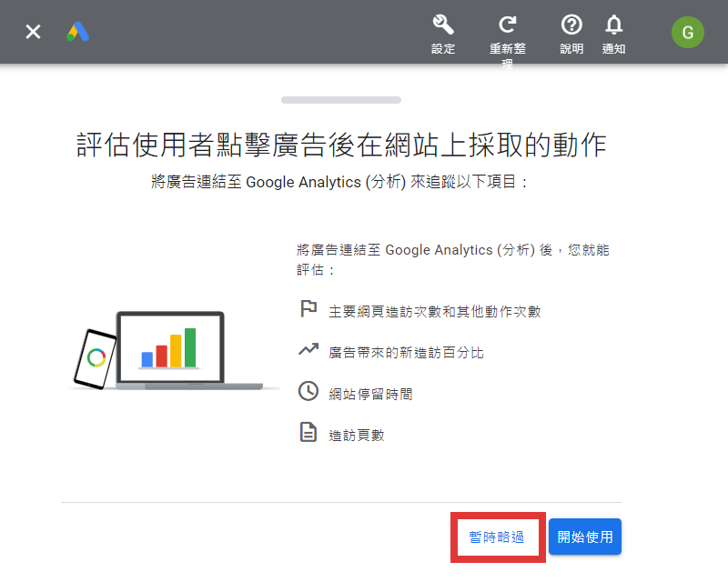Click text 網站停留時間
728x582 pixels.
370,395
